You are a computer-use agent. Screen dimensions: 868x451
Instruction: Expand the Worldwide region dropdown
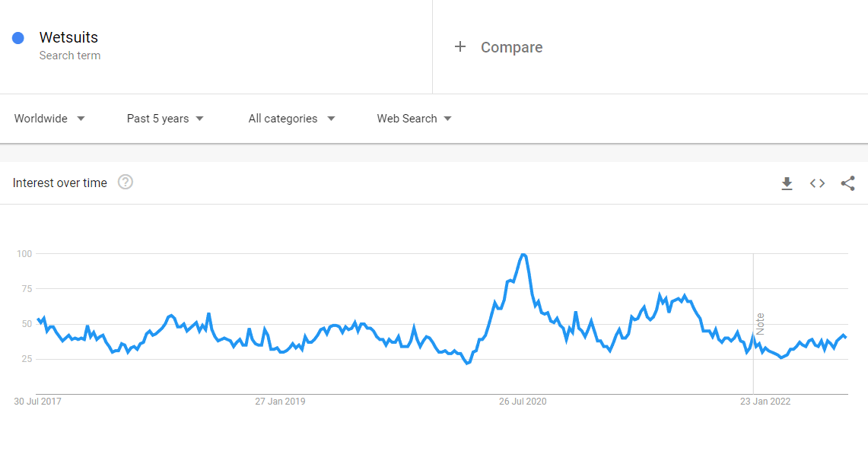pyautogui.click(x=49, y=119)
